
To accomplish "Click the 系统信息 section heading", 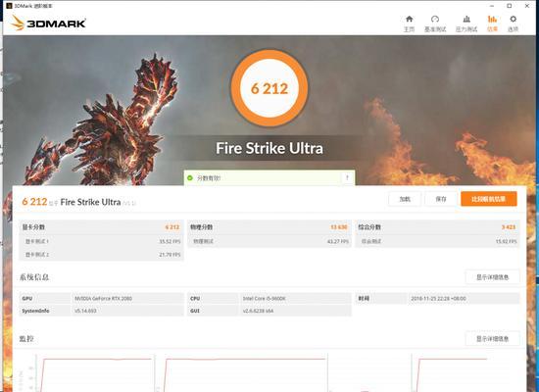I will (x=34, y=277).
